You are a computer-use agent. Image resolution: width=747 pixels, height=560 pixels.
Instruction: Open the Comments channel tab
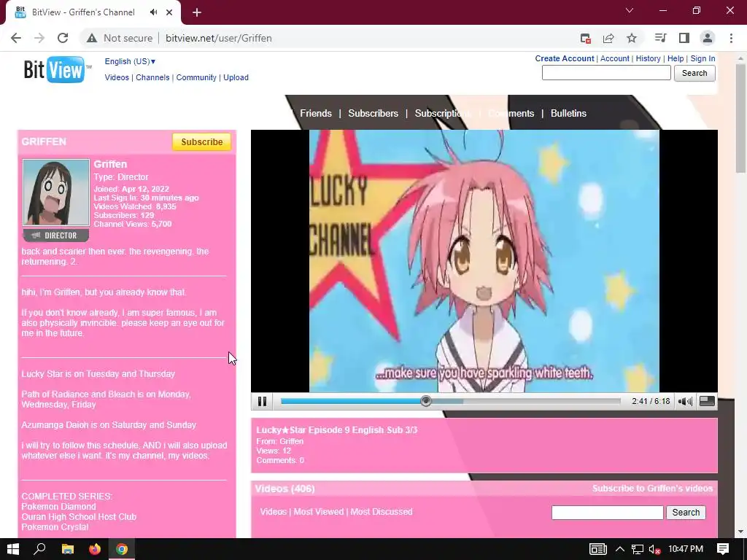click(x=511, y=113)
